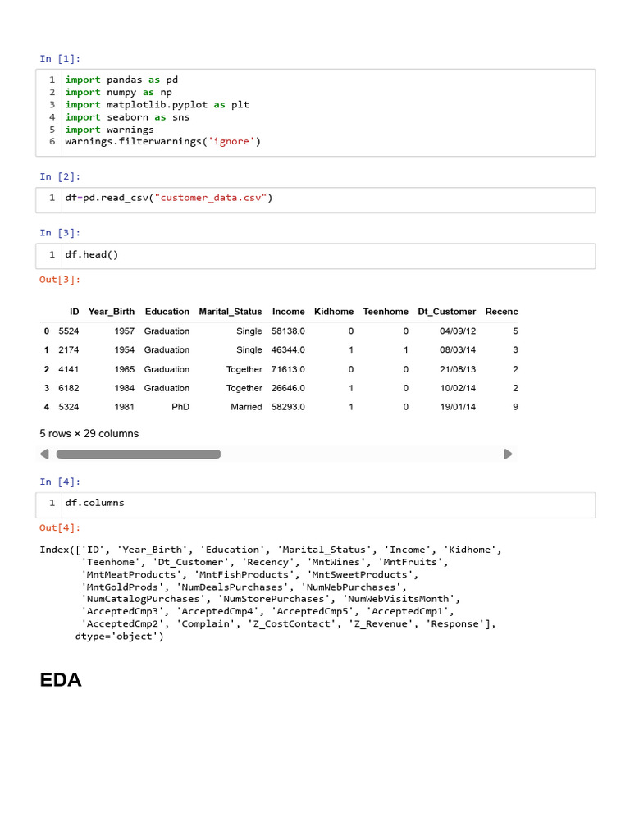
Task: Click the Out[4] output prompt
Action: point(60,528)
